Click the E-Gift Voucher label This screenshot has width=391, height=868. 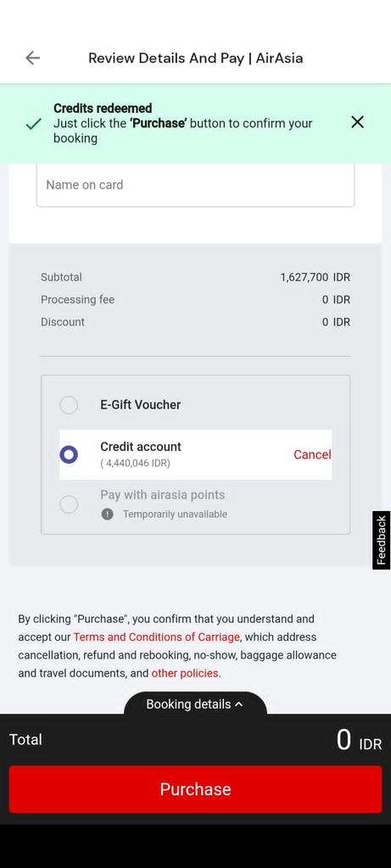[x=141, y=404]
